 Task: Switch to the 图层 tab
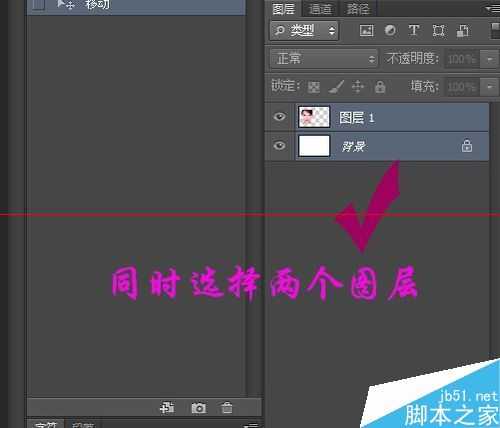(284, 8)
